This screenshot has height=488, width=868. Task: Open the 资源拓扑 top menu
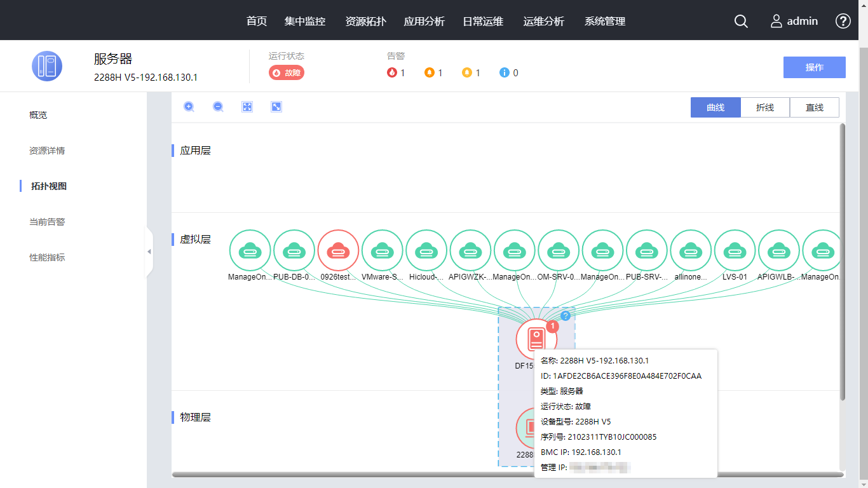tap(365, 21)
